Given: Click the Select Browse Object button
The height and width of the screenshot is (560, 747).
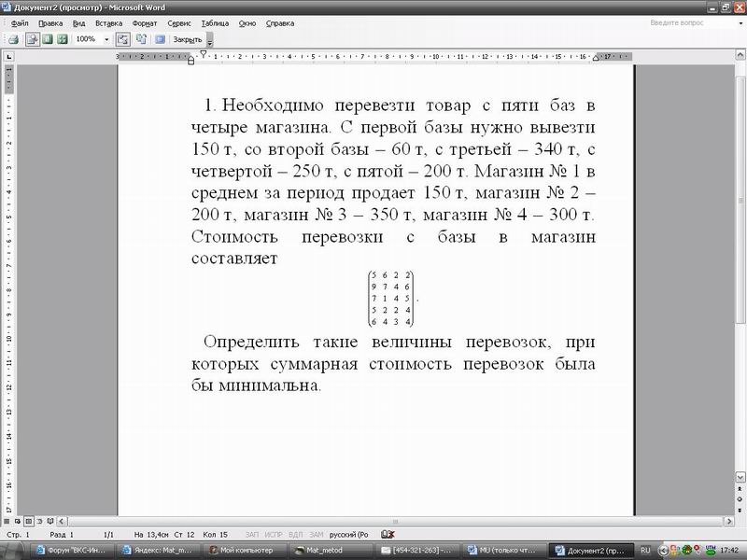Looking at the screenshot, I should [740, 499].
